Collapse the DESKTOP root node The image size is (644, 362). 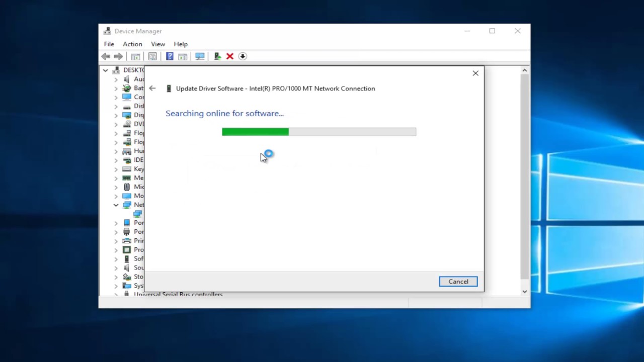106,70
